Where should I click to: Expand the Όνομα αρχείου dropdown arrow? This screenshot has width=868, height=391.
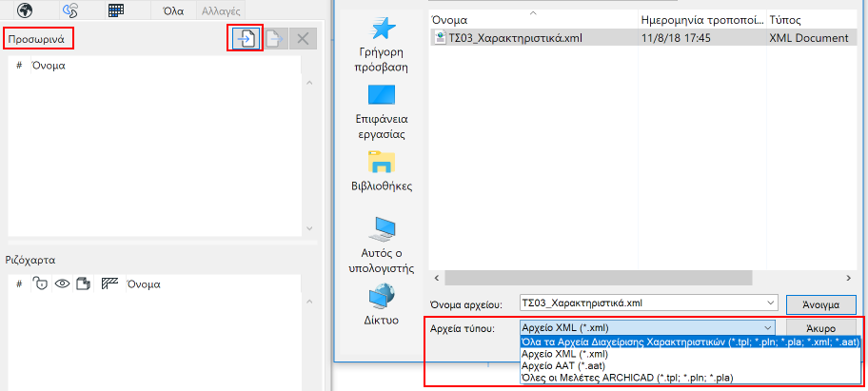(770, 303)
